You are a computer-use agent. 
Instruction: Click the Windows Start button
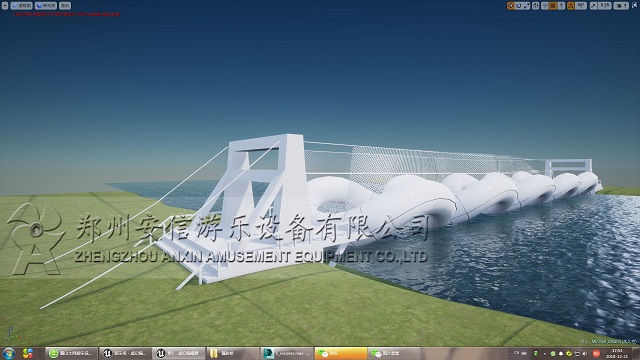point(9,353)
